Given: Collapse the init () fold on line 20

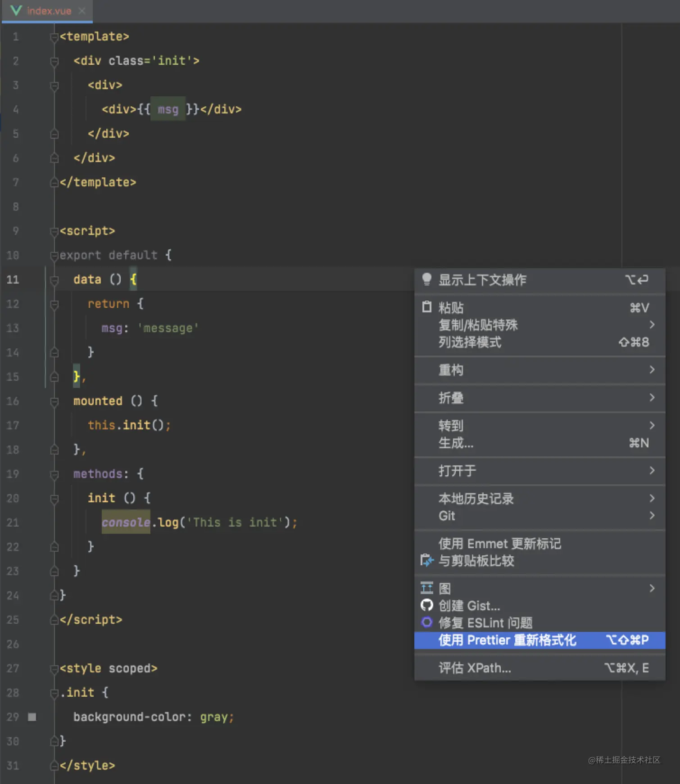Looking at the screenshot, I should pyautogui.click(x=54, y=499).
